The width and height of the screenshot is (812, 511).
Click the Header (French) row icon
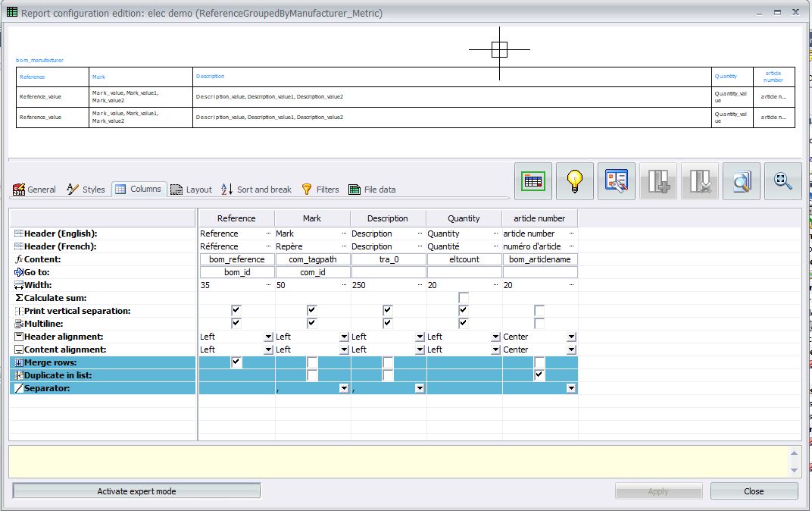pos(19,246)
